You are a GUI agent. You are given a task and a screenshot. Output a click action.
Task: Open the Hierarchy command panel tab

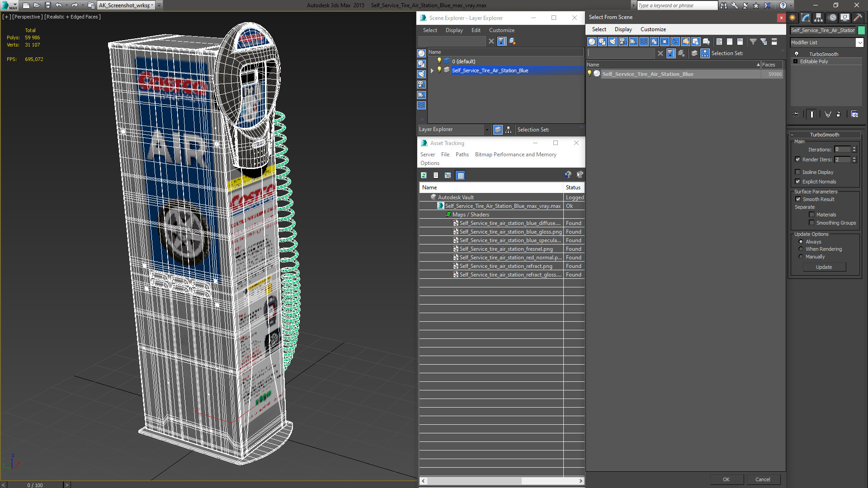click(818, 18)
